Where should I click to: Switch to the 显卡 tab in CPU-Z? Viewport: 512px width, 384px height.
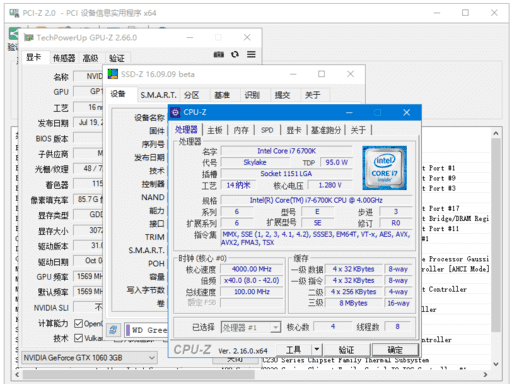pyautogui.click(x=294, y=130)
